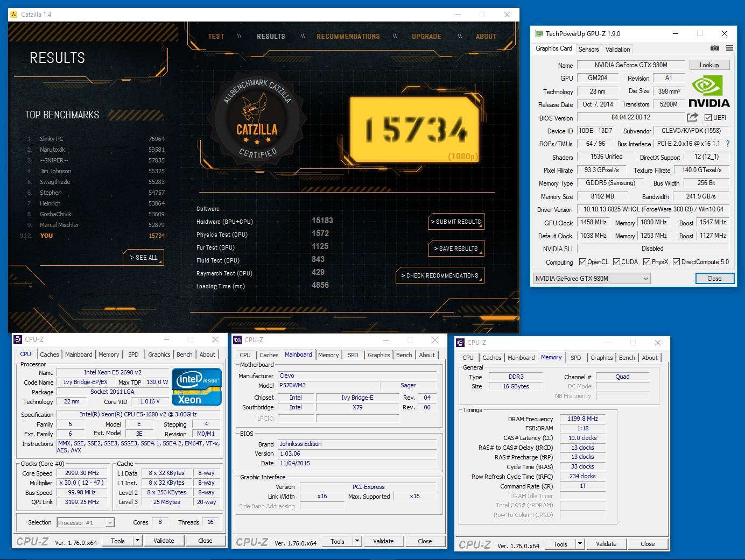Click the BIOS share/export arrow icon in GPU-Z
The image size is (745, 560).
pos(693,117)
